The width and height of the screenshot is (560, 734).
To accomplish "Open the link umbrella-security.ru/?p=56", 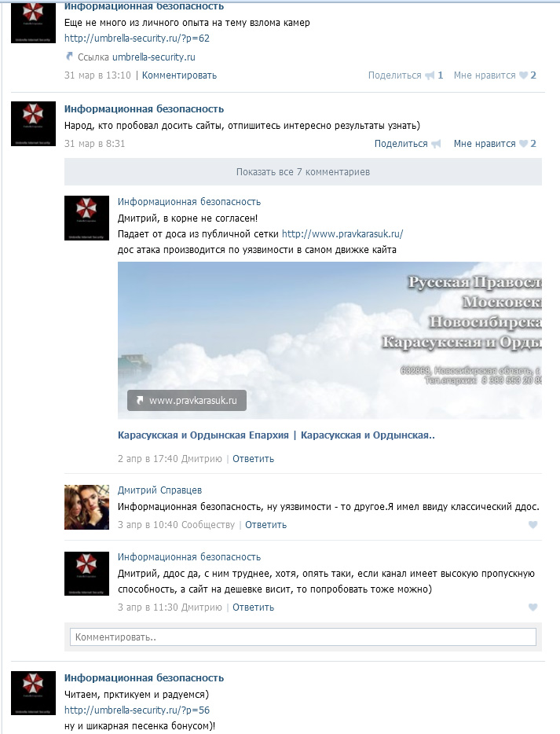I will point(137,710).
